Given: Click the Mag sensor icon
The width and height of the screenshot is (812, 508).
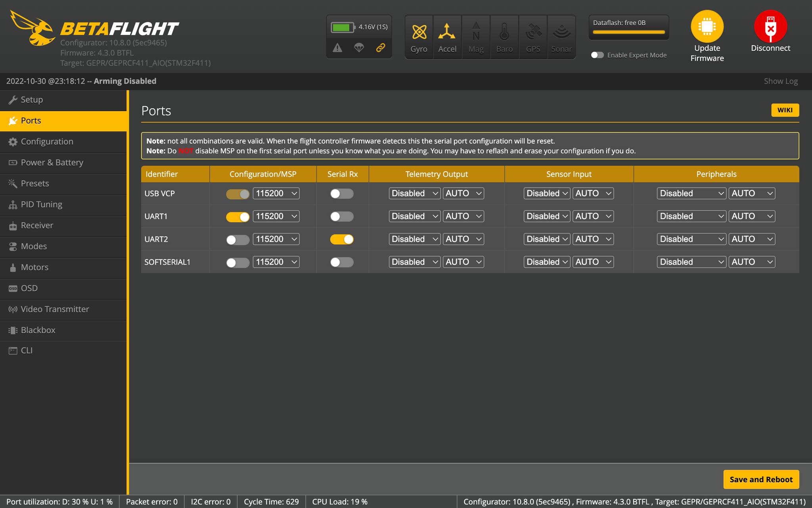Looking at the screenshot, I should tap(476, 36).
